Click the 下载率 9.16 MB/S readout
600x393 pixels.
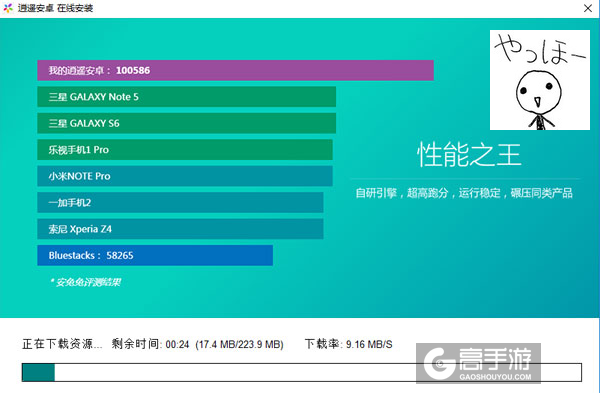(348, 344)
